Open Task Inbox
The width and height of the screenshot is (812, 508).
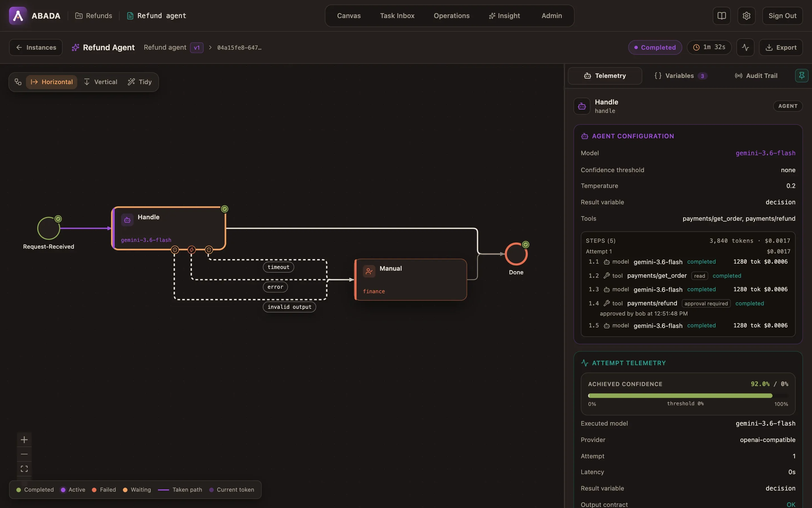pyautogui.click(x=397, y=16)
